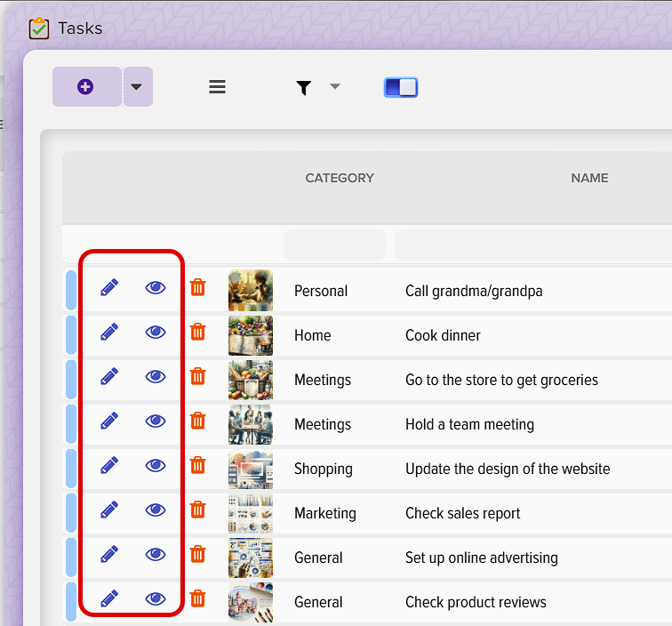
Task: Delete the Check sales report task
Action: (x=197, y=510)
